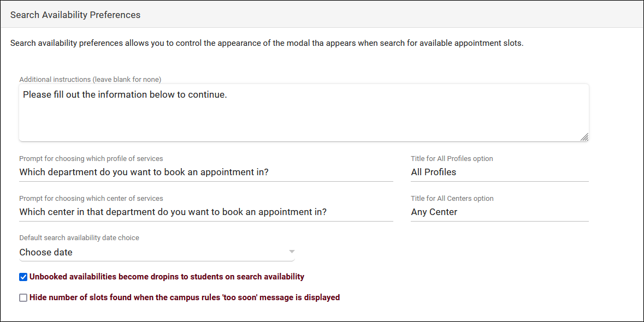
Task: Click the Prompt for choosing which profile label
Action: pyautogui.click(x=91, y=159)
